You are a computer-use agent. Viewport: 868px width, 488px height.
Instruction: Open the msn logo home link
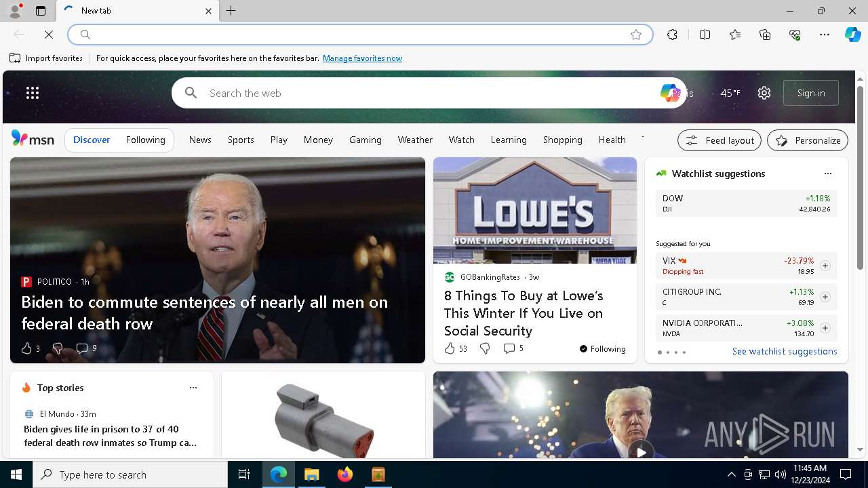click(33, 139)
